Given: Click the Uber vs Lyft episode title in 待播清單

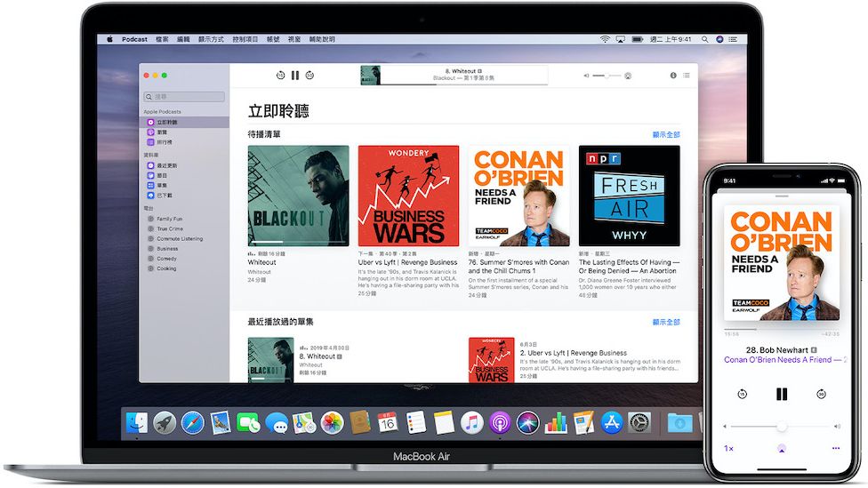Looking at the screenshot, I should click(407, 262).
